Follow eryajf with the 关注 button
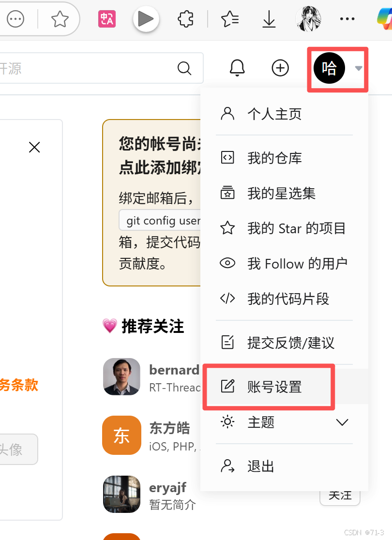The width and height of the screenshot is (392, 540). 340,496
